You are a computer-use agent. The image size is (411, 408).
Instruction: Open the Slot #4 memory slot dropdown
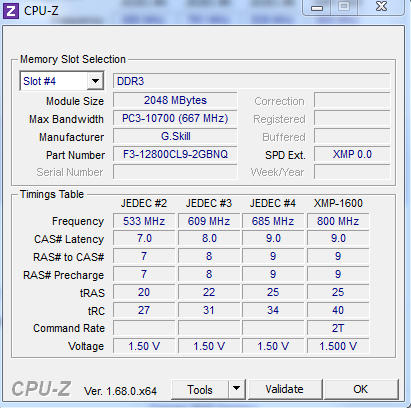95,81
